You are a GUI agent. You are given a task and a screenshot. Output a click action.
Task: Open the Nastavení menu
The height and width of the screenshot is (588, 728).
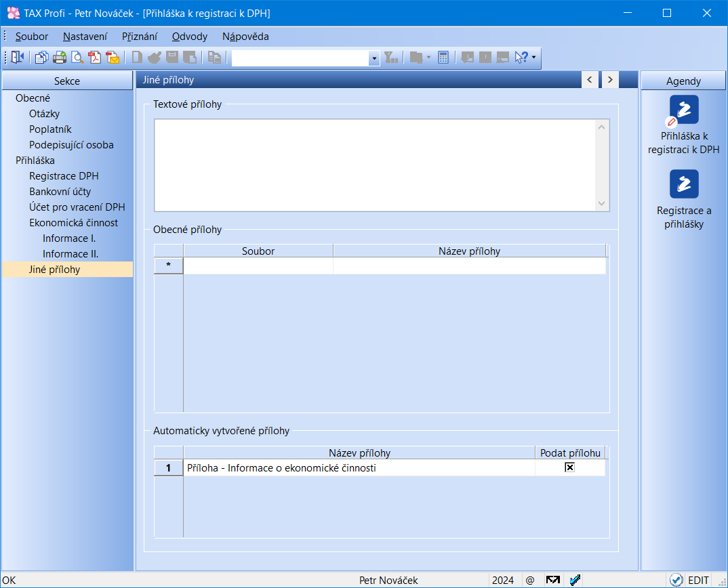pyautogui.click(x=85, y=37)
